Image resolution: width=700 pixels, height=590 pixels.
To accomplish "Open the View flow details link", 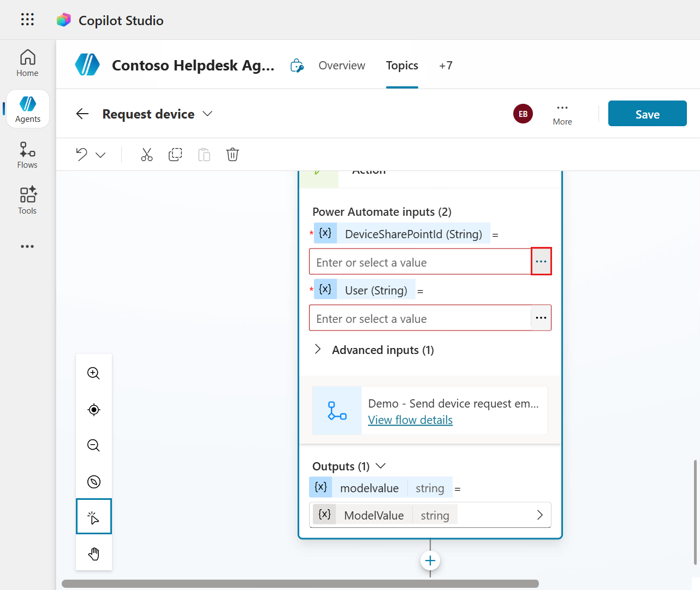I will click(x=410, y=420).
